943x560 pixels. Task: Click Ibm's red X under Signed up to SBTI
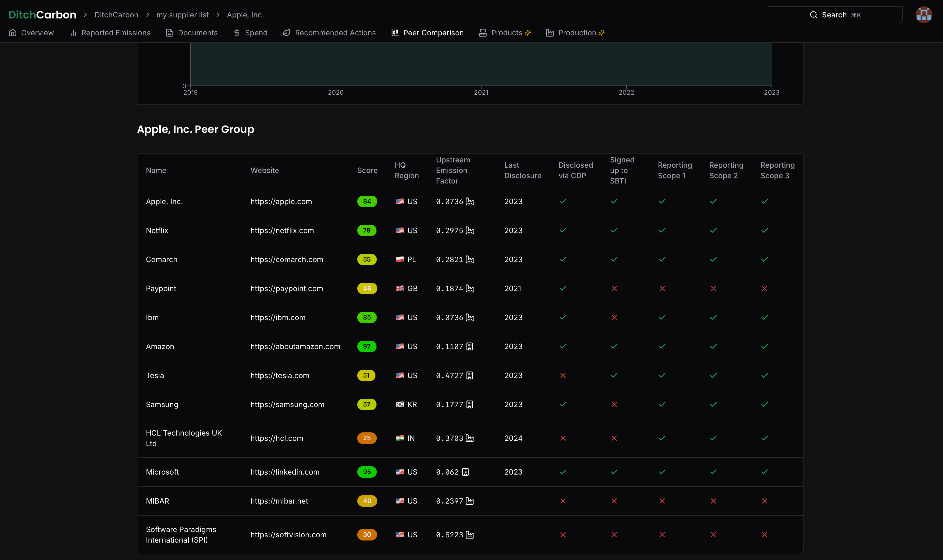coord(614,318)
